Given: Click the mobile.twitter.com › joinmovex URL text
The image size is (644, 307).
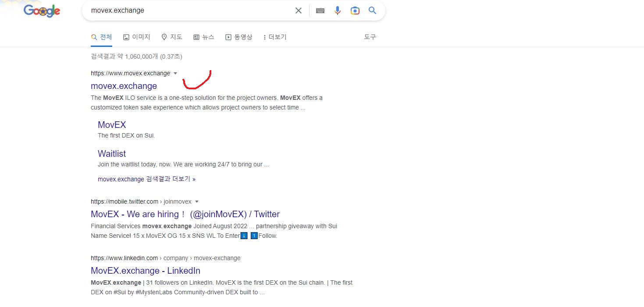Looking at the screenshot, I should point(141,201).
